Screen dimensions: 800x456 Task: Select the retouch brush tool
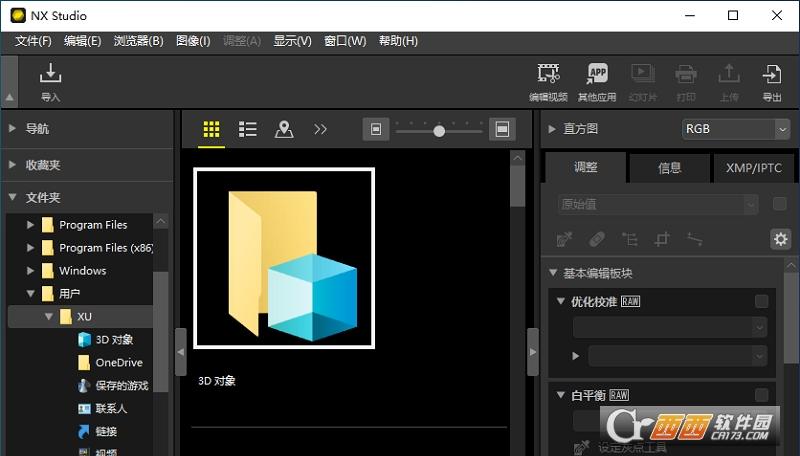click(597, 239)
